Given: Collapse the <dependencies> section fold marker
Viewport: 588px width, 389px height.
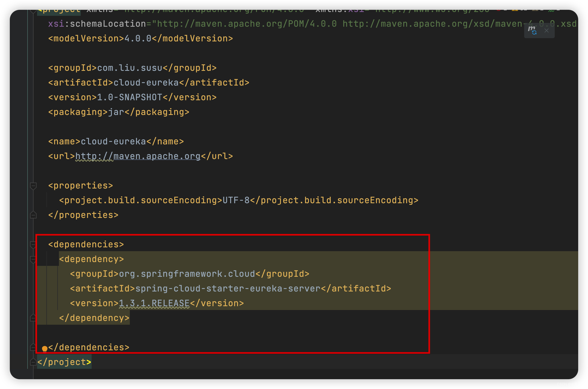Looking at the screenshot, I should click(x=33, y=245).
